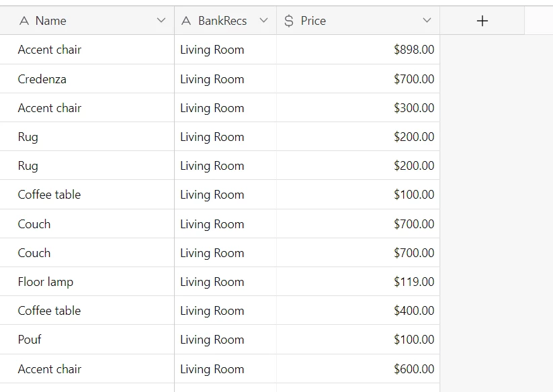
Task: Click the plus icon to add a column
Action: (482, 21)
